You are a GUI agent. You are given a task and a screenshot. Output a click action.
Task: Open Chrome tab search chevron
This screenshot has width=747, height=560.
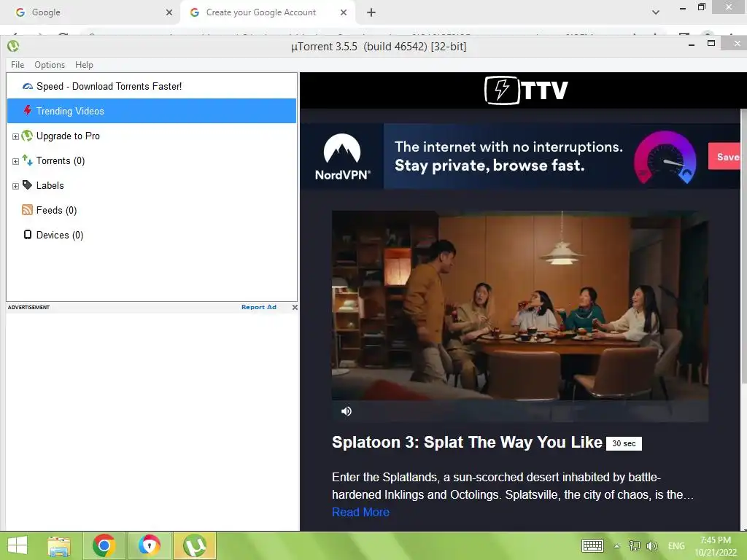(x=656, y=12)
